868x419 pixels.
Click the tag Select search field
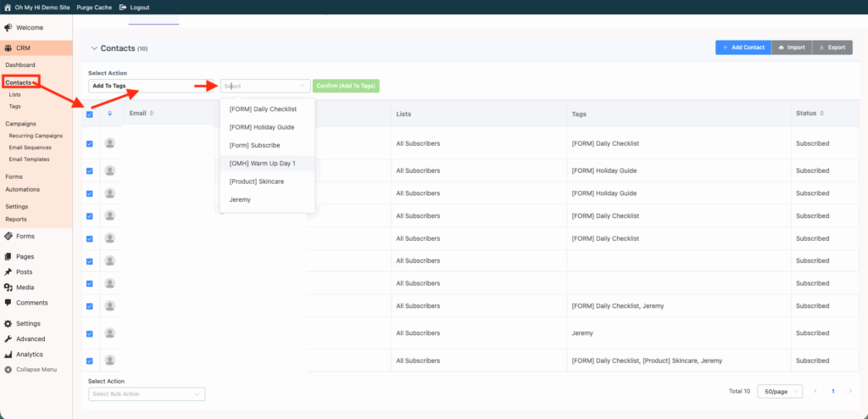261,86
